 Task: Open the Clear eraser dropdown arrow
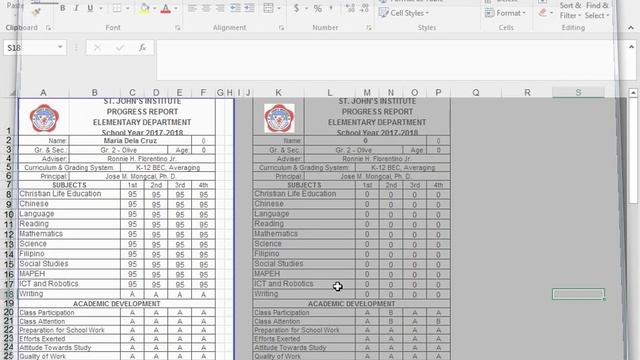click(551, 13)
